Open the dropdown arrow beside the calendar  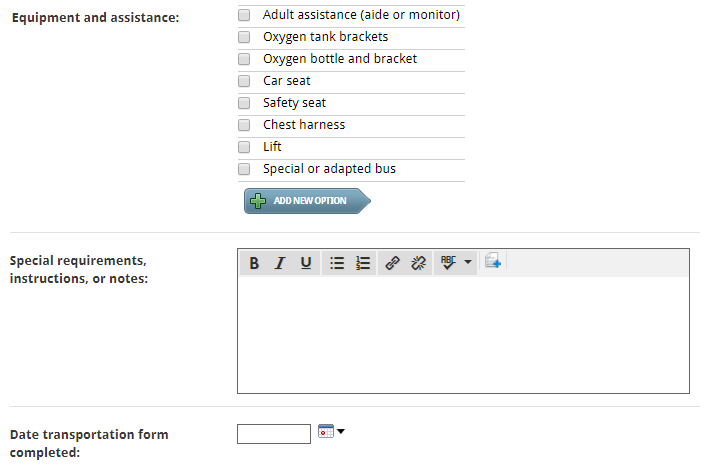coord(341,431)
